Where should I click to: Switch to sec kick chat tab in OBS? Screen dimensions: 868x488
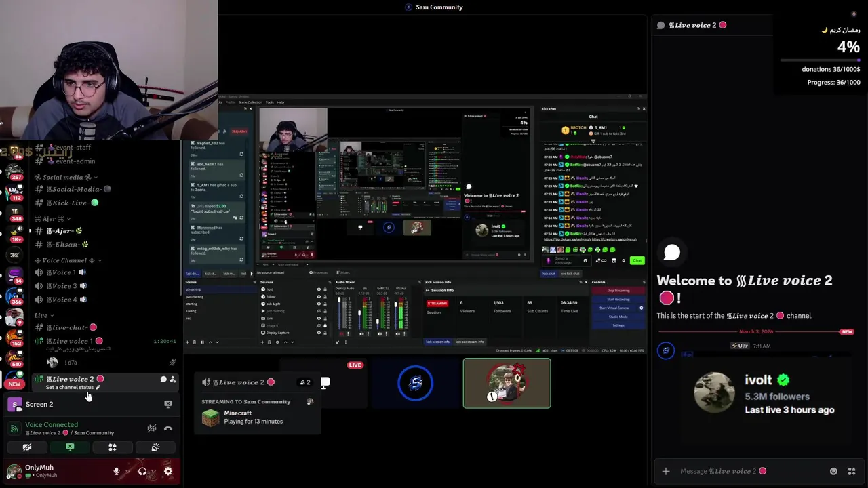click(570, 274)
